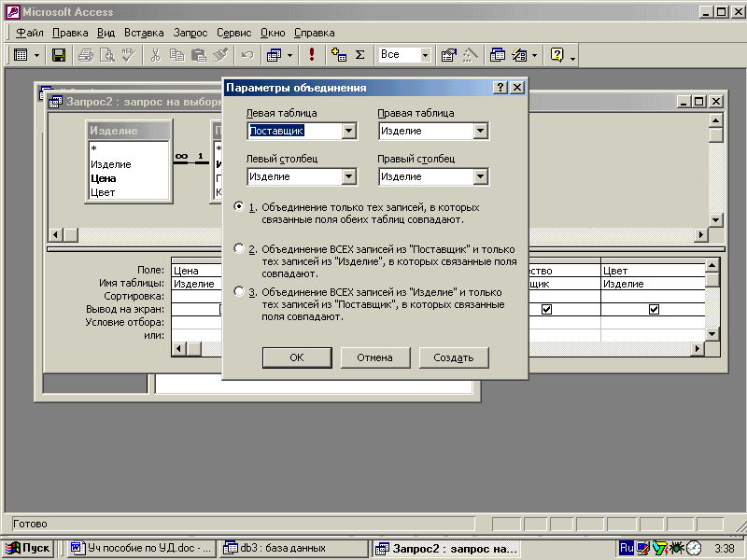
Task: Open the Top Values 'Все' dropdown
Action: tap(425, 55)
